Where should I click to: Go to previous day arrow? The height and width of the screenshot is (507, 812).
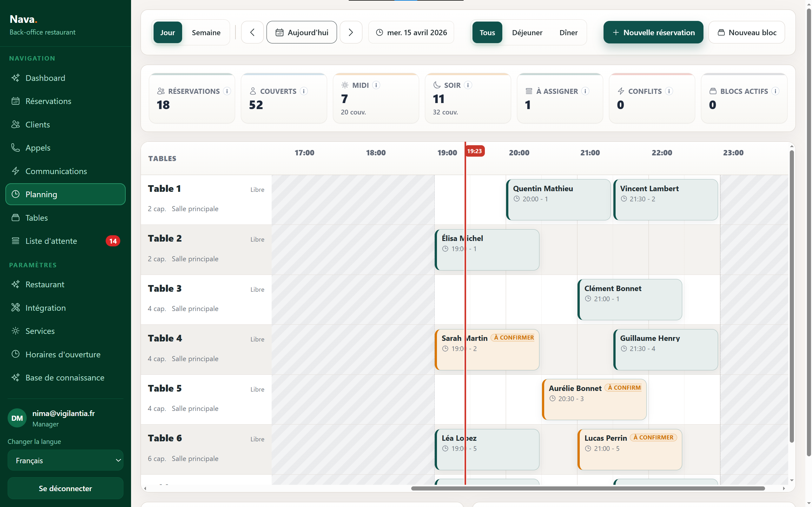(x=252, y=32)
